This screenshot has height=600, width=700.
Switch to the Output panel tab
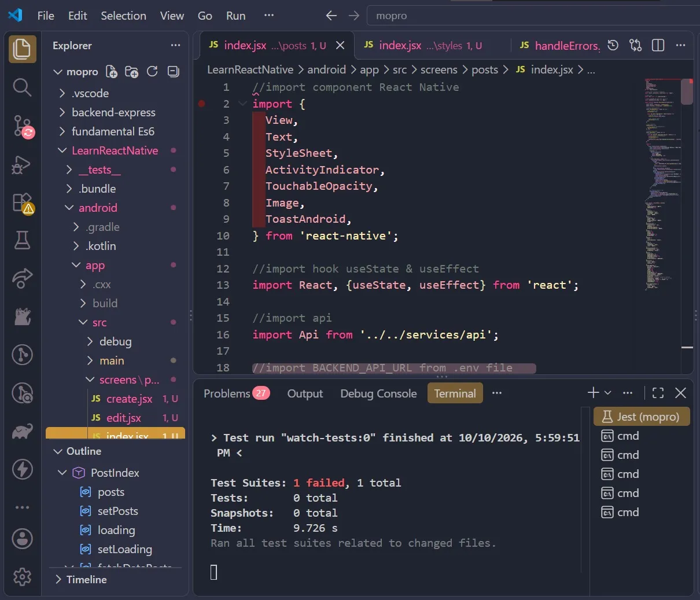[x=305, y=393]
